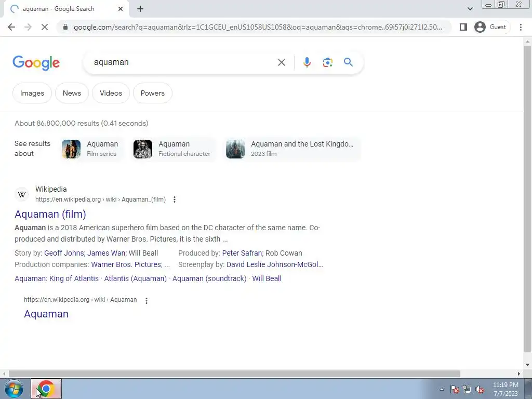This screenshot has width=532, height=399.
Task: Open the tab search chevron
Action: (470, 9)
